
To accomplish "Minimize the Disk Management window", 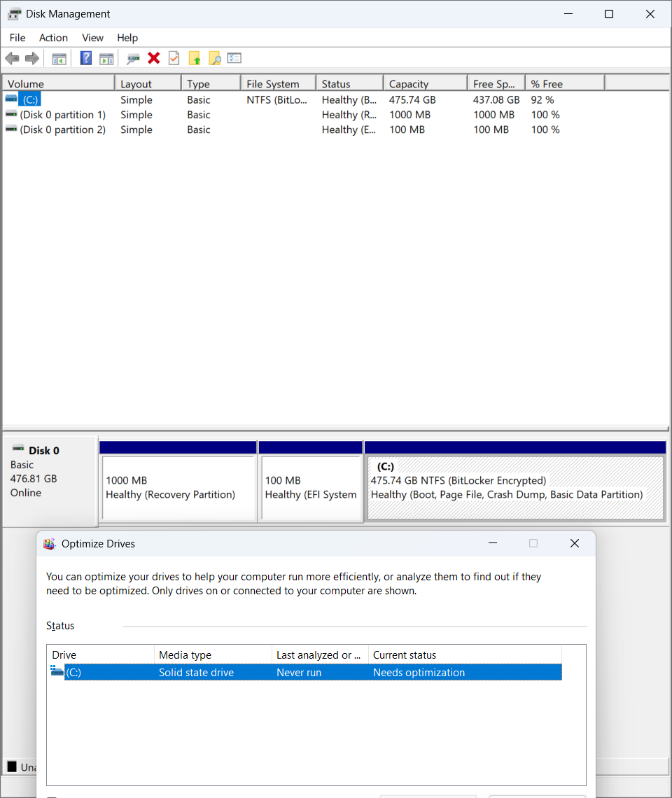I will click(x=568, y=14).
